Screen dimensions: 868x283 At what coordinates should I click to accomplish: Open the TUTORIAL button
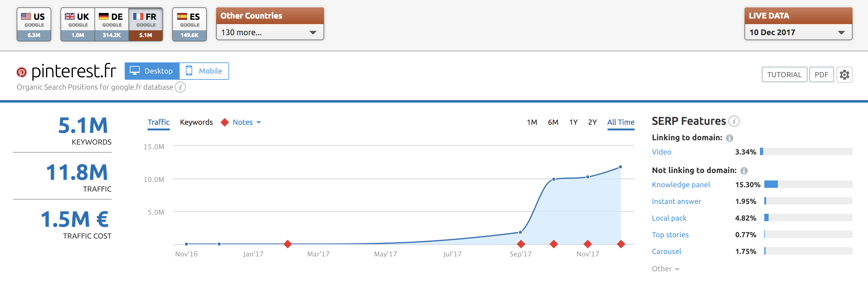(784, 74)
